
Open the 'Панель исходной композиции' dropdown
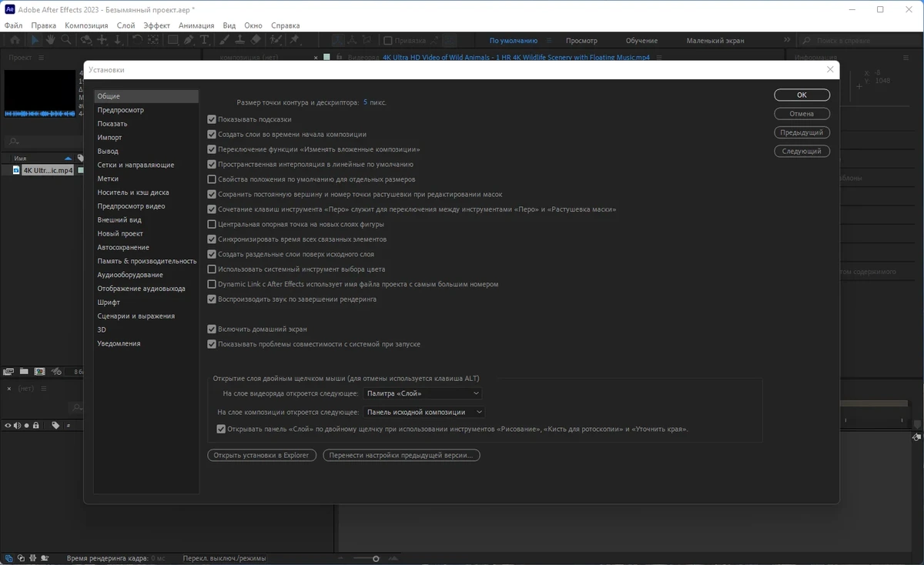pyautogui.click(x=424, y=412)
